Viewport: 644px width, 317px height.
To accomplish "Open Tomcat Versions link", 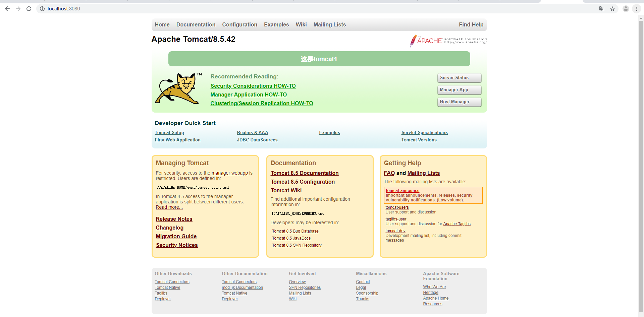I will click(x=419, y=140).
